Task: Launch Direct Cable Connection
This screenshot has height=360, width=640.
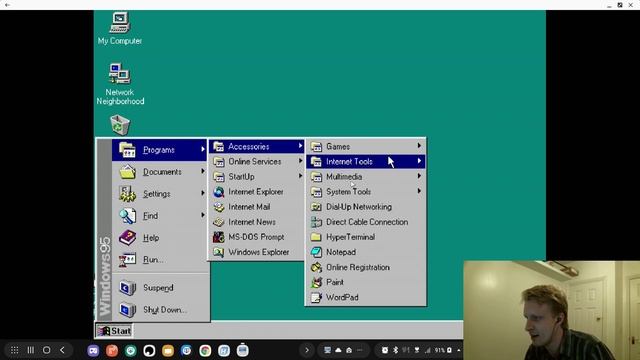Action: tap(366, 222)
